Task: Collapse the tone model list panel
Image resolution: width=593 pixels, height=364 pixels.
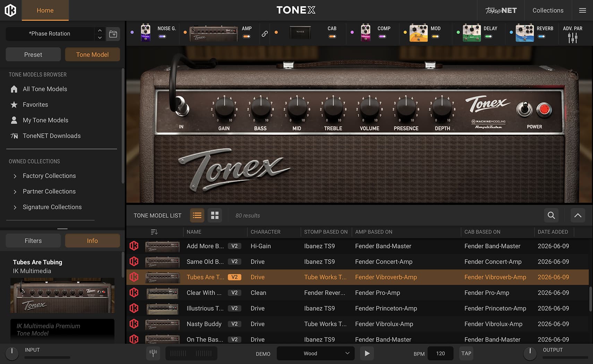Action: (x=578, y=215)
